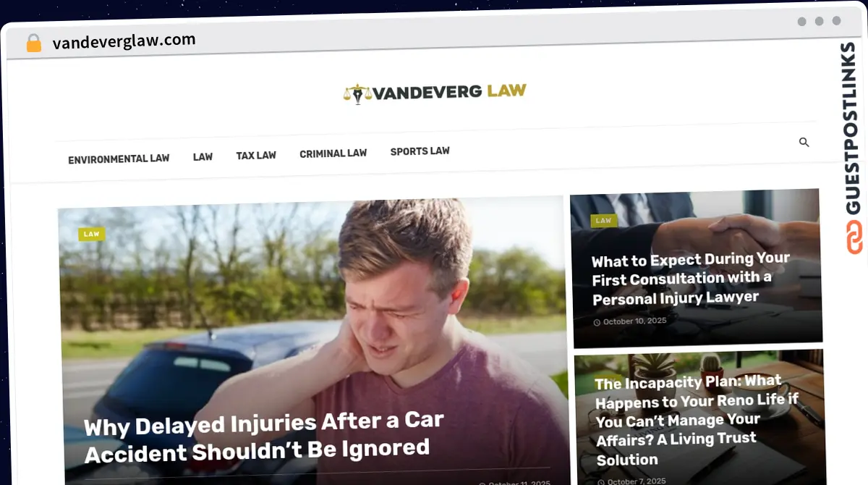This screenshot has width=868, height=485.
Task: Select the Criminal Law menu item
Action: click(x=333, y=153)
